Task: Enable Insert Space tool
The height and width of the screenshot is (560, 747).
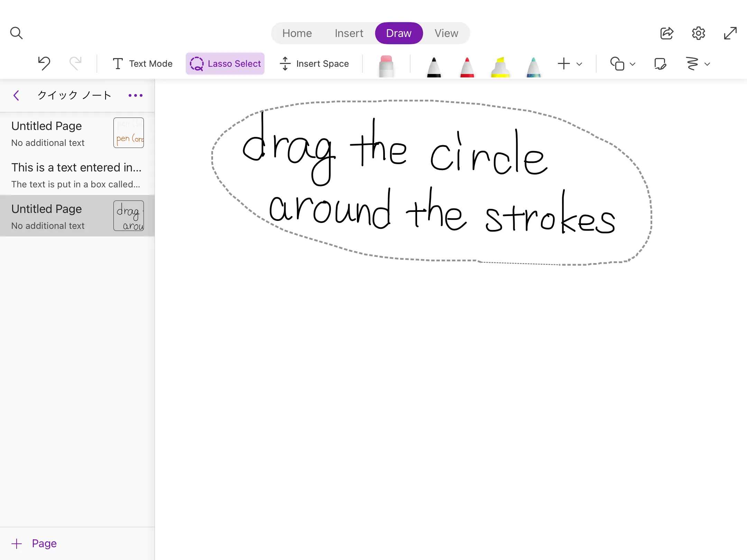Action: [314, 64]
